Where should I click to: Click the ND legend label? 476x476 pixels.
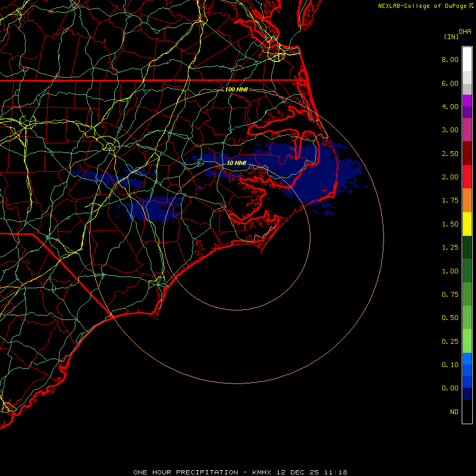(x=454, y=412)
